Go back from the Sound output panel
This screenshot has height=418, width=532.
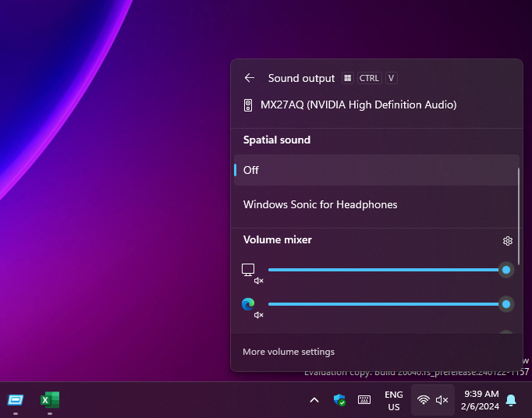(x=250, y=78)
